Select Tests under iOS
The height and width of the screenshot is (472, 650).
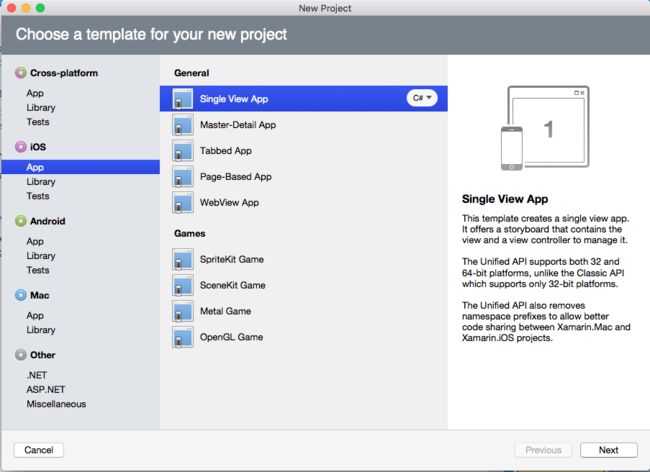click(x=38, y=196)
